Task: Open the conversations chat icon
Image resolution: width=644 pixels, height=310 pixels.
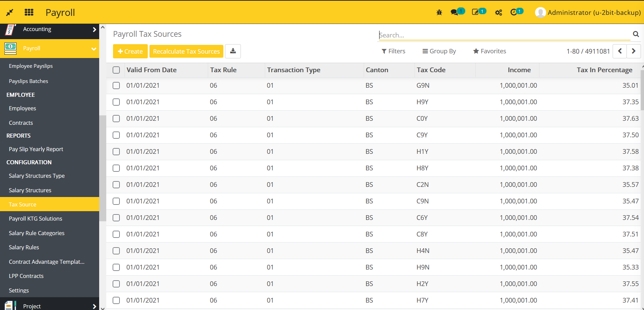Action: pos(454,12)
